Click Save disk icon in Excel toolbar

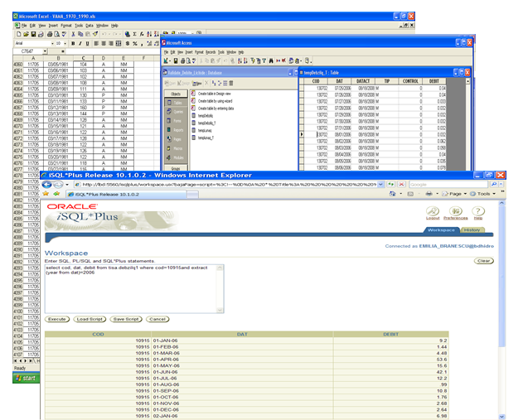[33, 34]
